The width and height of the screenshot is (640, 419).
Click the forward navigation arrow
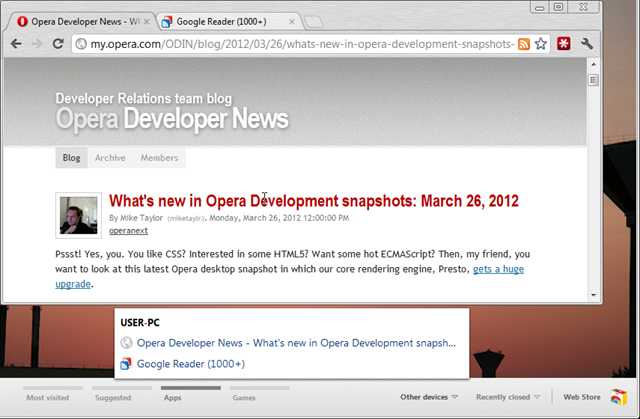click(x=39, y=44)
